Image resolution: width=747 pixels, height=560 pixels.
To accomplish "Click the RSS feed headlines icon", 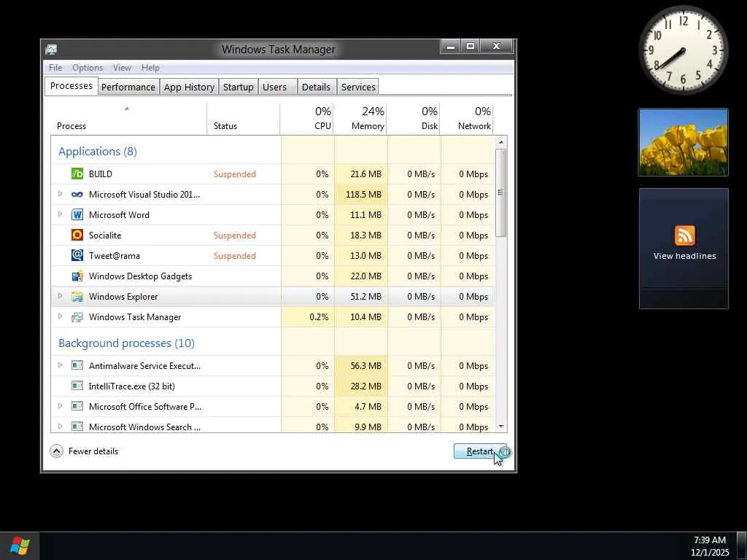I will tap(684, 236).
